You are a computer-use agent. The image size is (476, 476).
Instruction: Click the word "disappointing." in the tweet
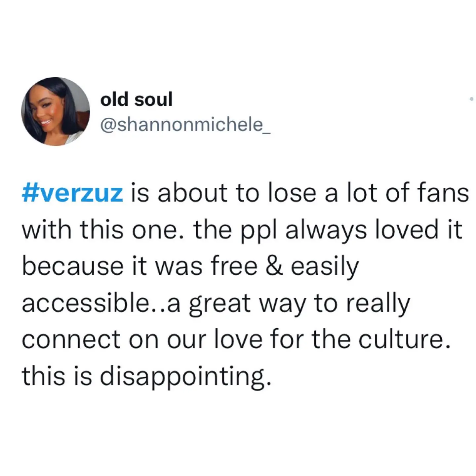[x=185, y=377]
